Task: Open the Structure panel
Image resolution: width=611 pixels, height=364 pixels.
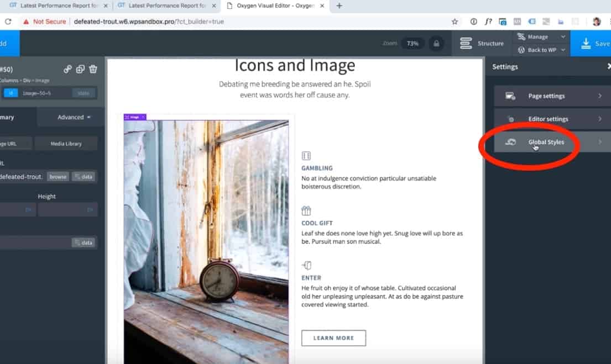Action: coord(482,43)
